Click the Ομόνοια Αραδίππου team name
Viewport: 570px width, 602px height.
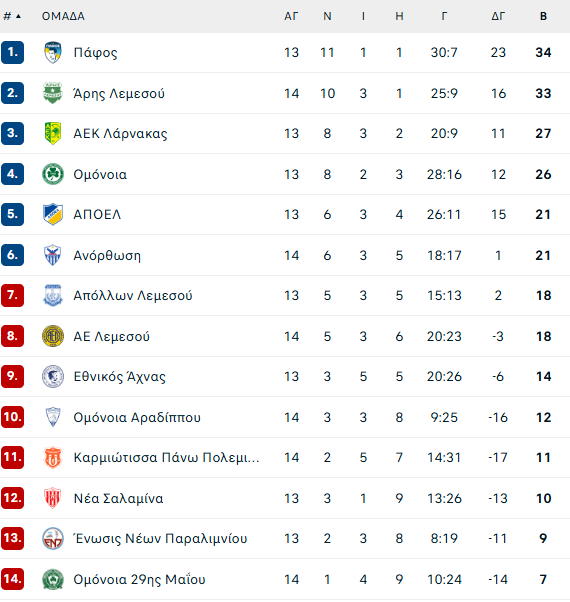click(x=137, y=417)
